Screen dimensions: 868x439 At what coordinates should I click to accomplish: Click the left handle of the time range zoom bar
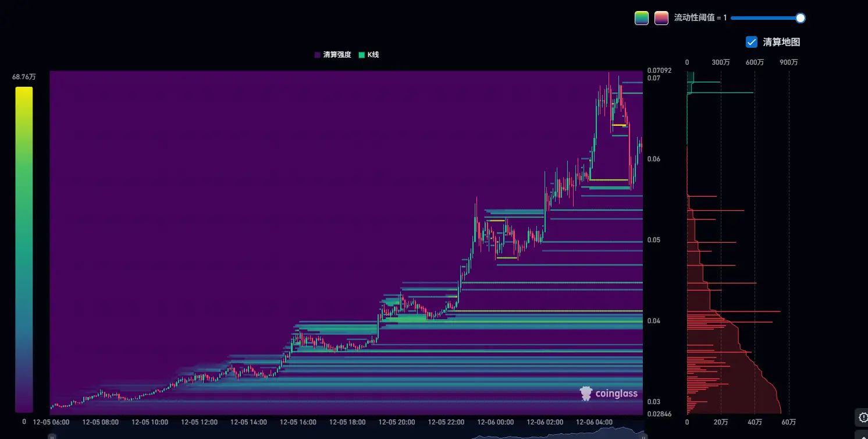pos(52,436)
